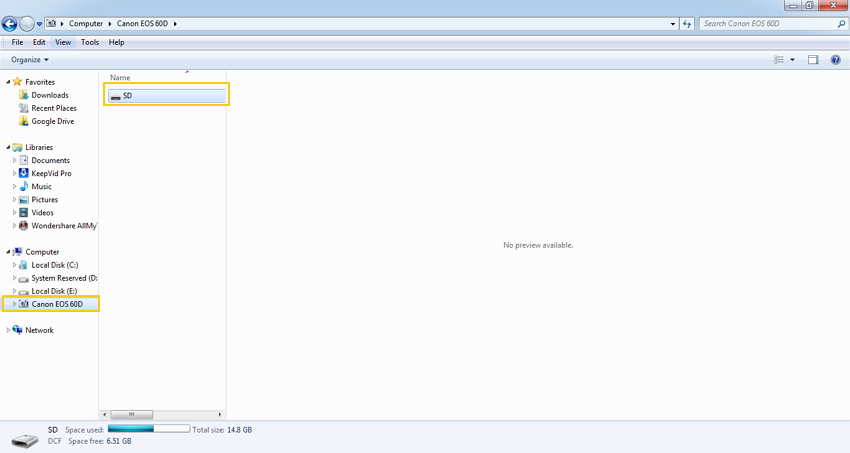Open the Organize dropdown menu

(x=30, y=60)
